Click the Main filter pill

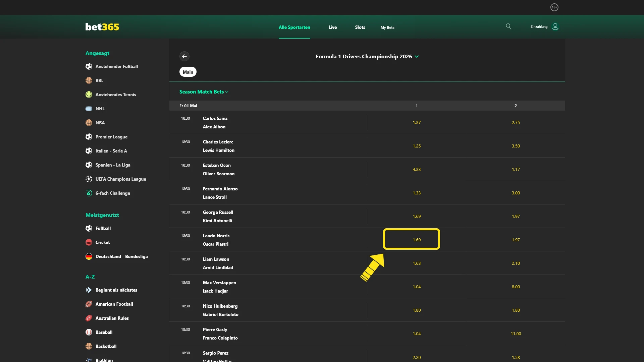pos(188,72)
